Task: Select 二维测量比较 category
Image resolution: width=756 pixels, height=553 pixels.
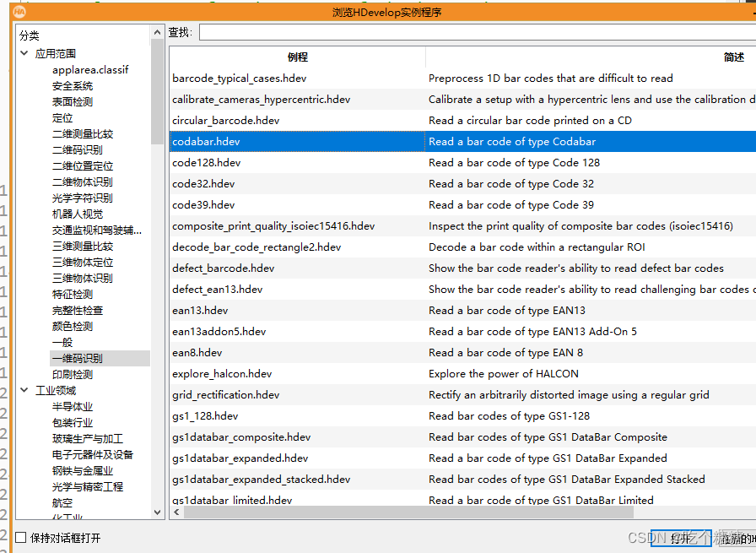Action: [83, 133]
